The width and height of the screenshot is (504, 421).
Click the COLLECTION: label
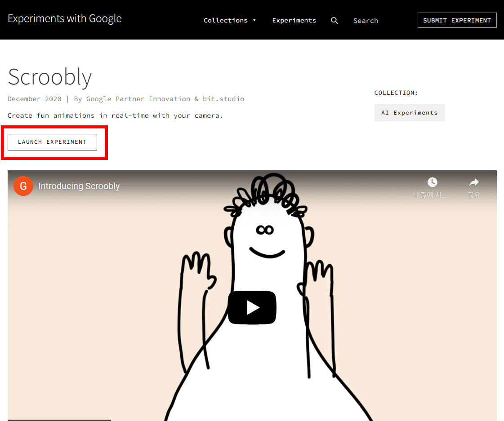tap(396, 93)
